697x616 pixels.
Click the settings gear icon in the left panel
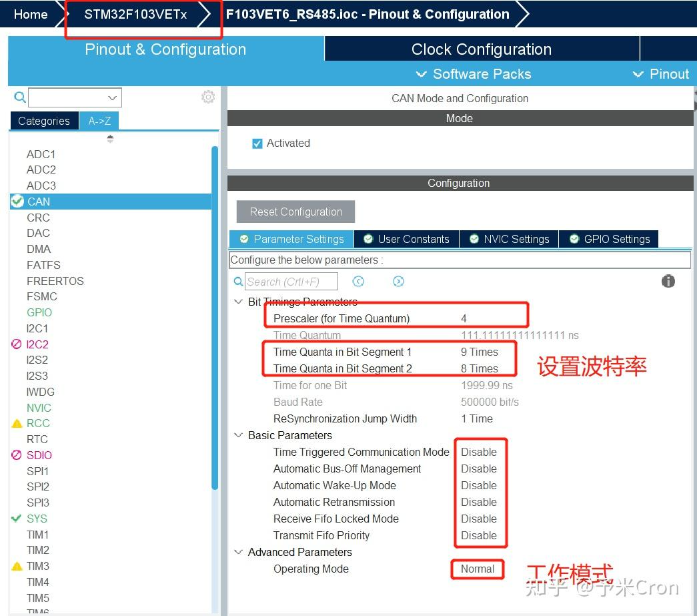pos(208,97)
